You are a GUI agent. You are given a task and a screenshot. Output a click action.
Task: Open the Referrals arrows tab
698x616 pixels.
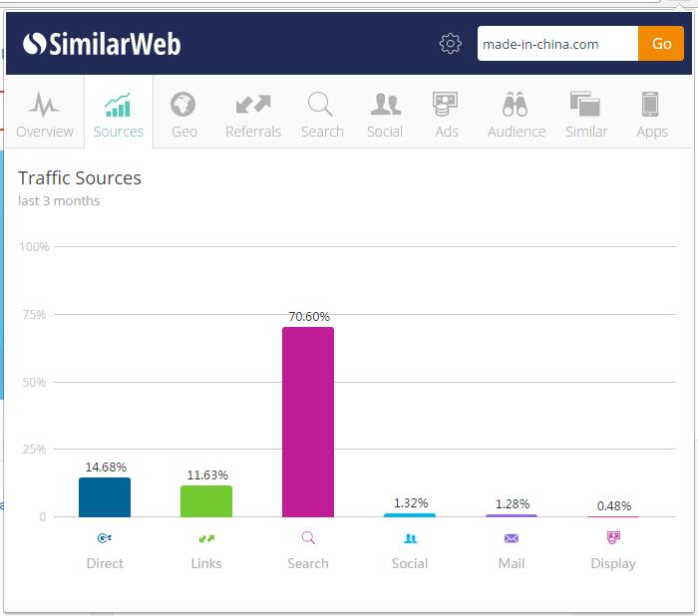(253, 114)
